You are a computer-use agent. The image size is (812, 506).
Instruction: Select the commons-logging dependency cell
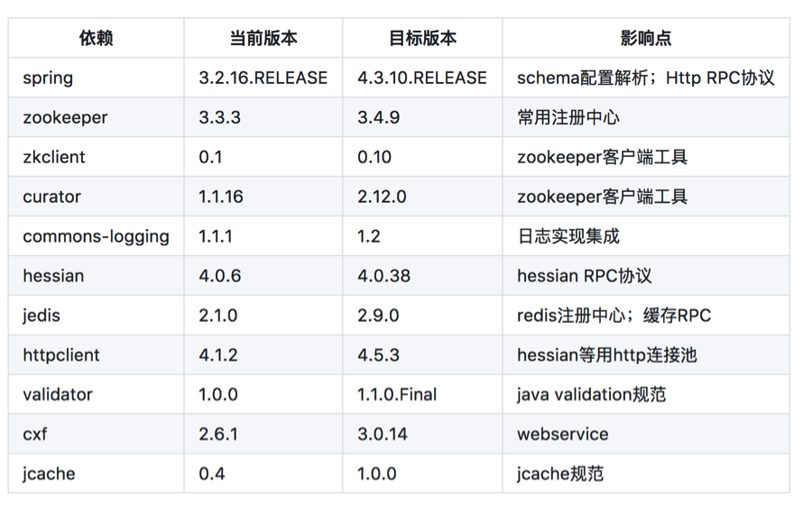[96, 236]
